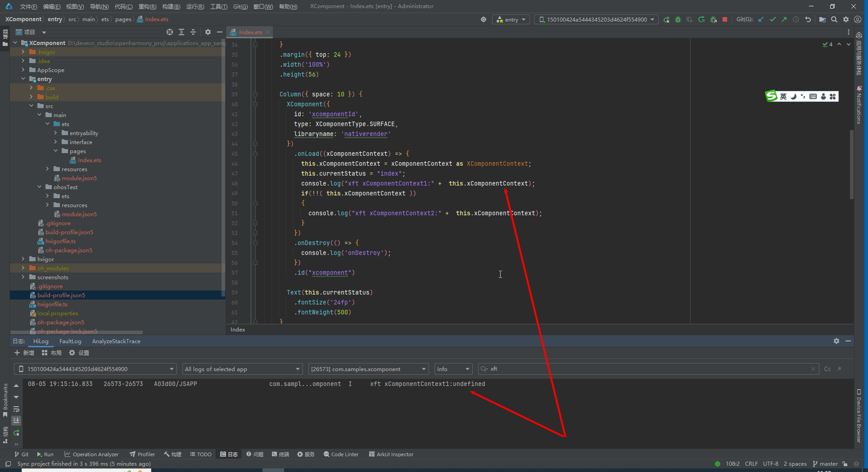The image size is (868, 472).
Task: Clear the log filter text with X
Action: point(813,369)
